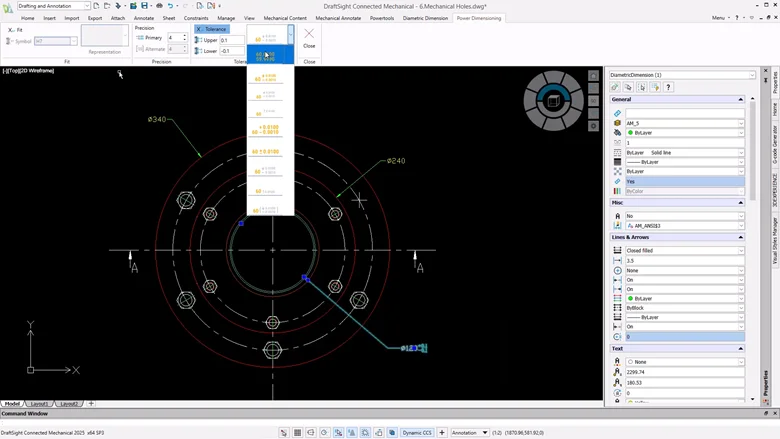Click the Save icon in quick access toolbar
The height and width of the screenshot is (439, 780).
tap(145, 6)
